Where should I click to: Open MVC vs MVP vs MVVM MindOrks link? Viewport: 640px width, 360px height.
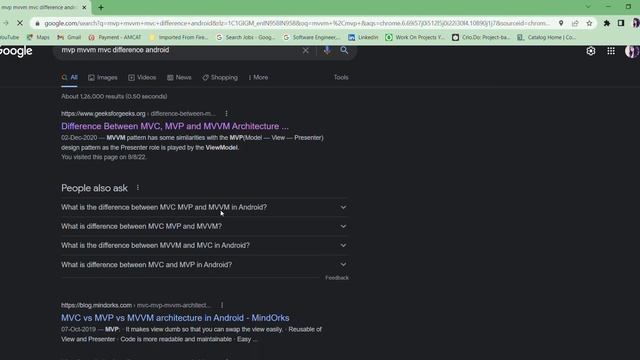[x=175, y=318]
